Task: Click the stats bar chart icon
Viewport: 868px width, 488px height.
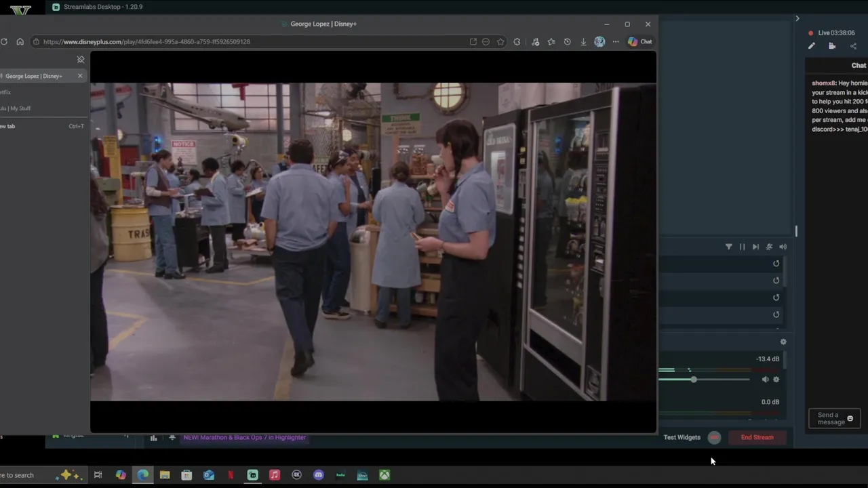Action: (153, 438)
